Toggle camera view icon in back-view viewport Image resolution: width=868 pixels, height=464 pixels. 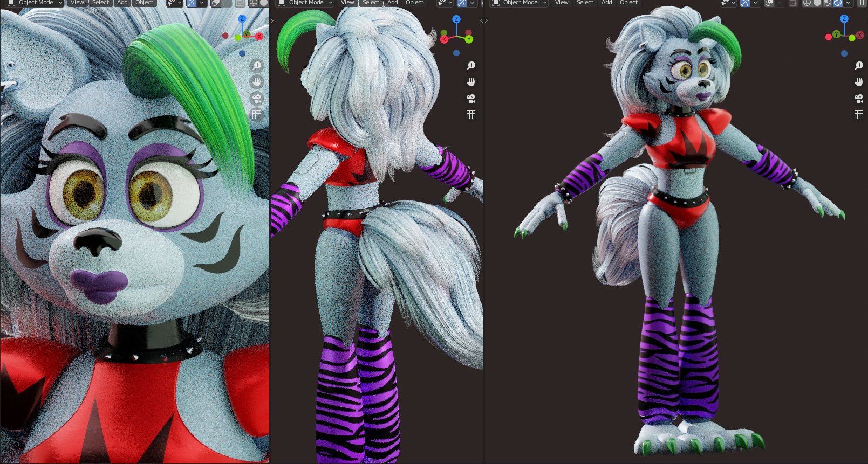coord(471,99)
